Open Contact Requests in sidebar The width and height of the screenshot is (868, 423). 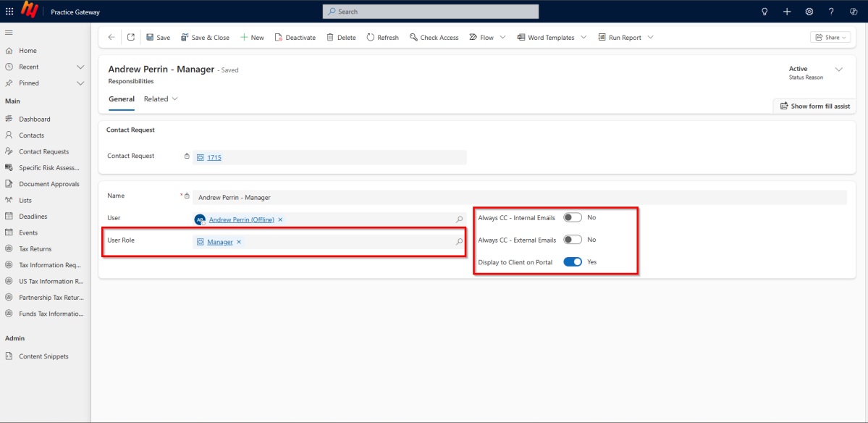(x=45, y=151)
